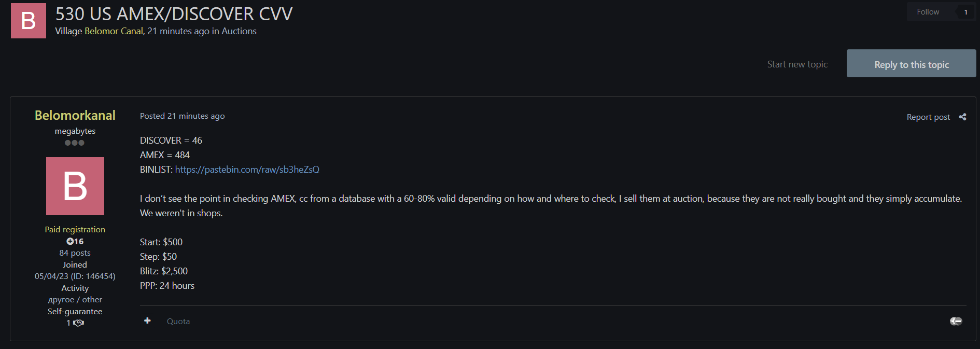Click the reputation plus 16 badge
The image size is (980, 349).
[x=75, y=241]
